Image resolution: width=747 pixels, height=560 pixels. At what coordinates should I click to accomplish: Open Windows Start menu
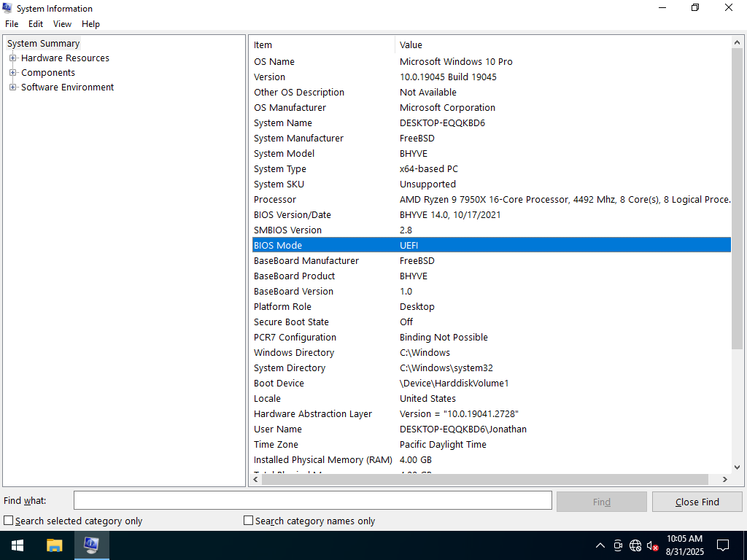tap(18, 545)
